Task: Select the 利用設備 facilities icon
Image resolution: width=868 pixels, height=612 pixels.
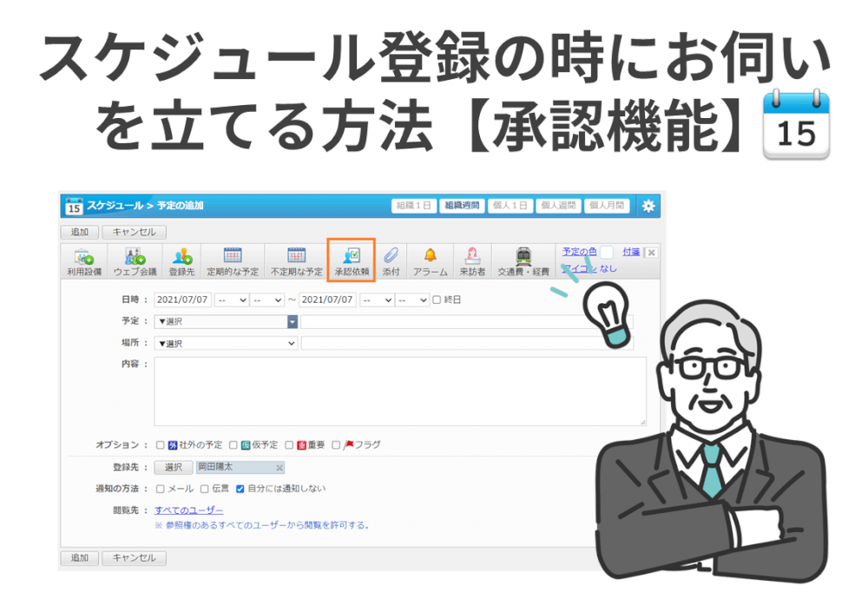Action: point(82,260)
